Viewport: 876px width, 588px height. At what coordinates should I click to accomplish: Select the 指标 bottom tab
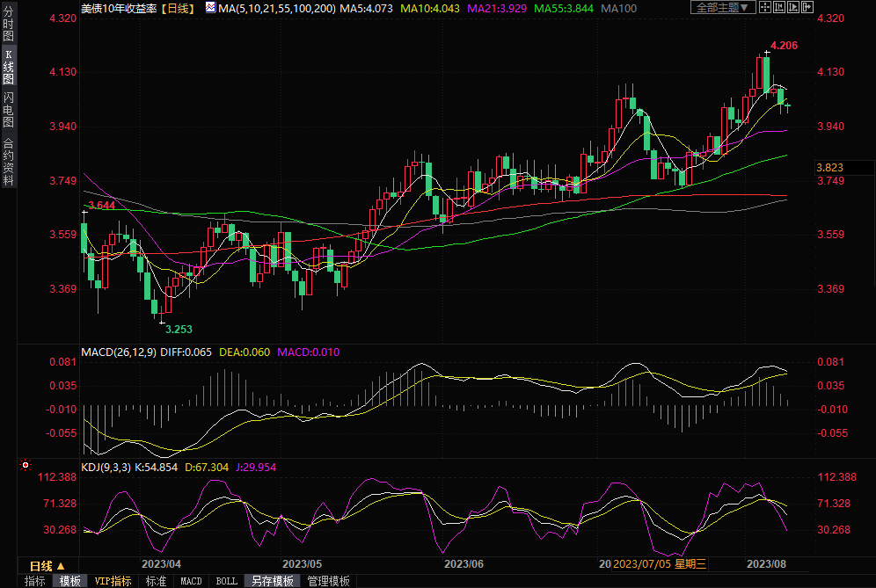[34, 581]
